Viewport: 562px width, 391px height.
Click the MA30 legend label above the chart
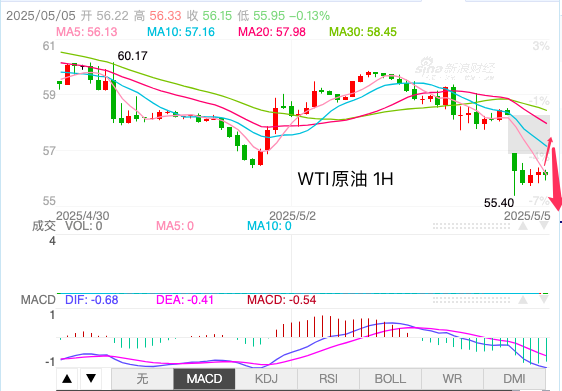click(x=363, y=32)
